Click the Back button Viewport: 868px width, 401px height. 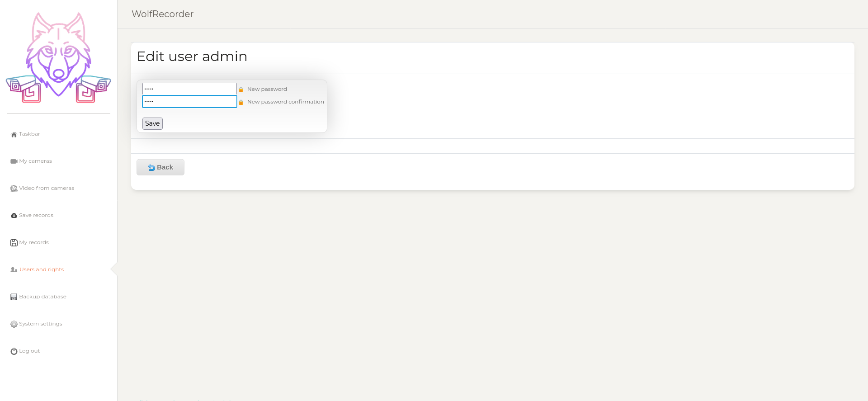coord(160,167)
